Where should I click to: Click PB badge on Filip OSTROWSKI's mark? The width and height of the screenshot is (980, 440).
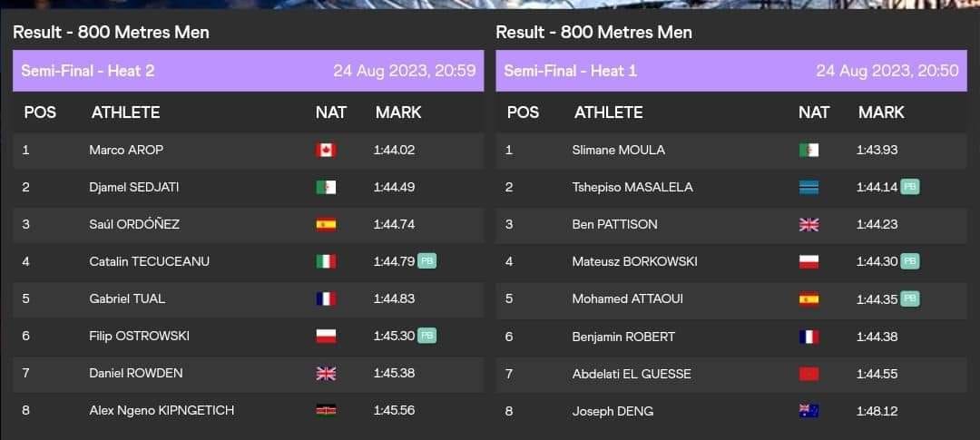tap(427, 336)
